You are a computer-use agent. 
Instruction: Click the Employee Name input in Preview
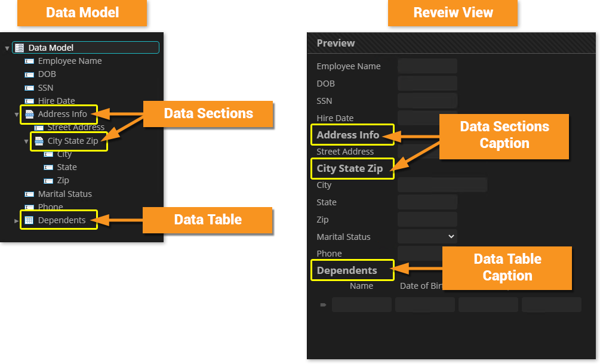tap(427, 66)
